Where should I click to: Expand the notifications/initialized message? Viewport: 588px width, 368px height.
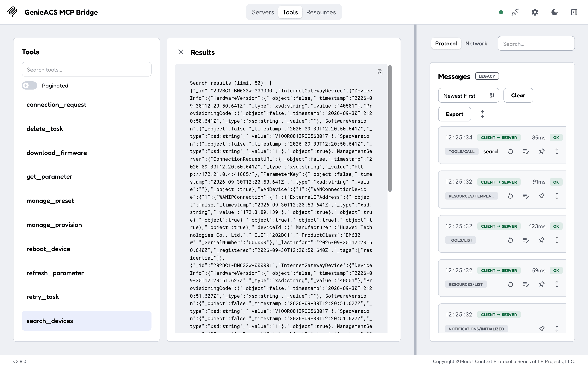[557, 329]
